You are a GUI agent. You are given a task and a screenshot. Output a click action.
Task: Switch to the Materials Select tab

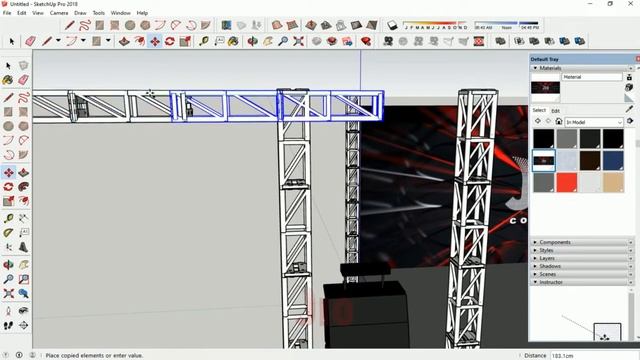[539, 110]
